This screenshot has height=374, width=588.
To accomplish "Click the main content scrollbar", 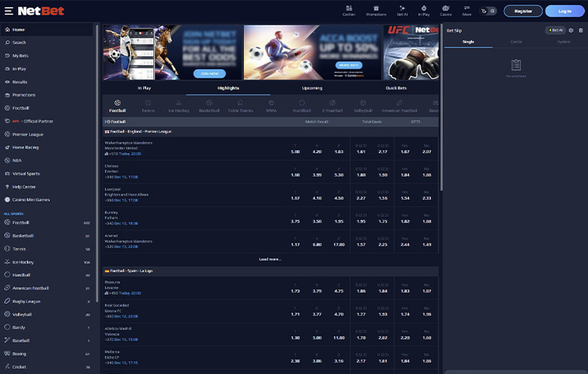I will [441, 107].
